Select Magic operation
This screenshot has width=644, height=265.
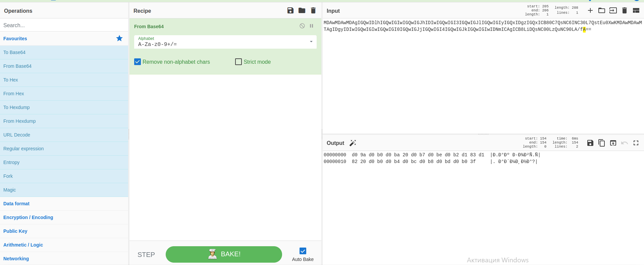pos(64,190)
